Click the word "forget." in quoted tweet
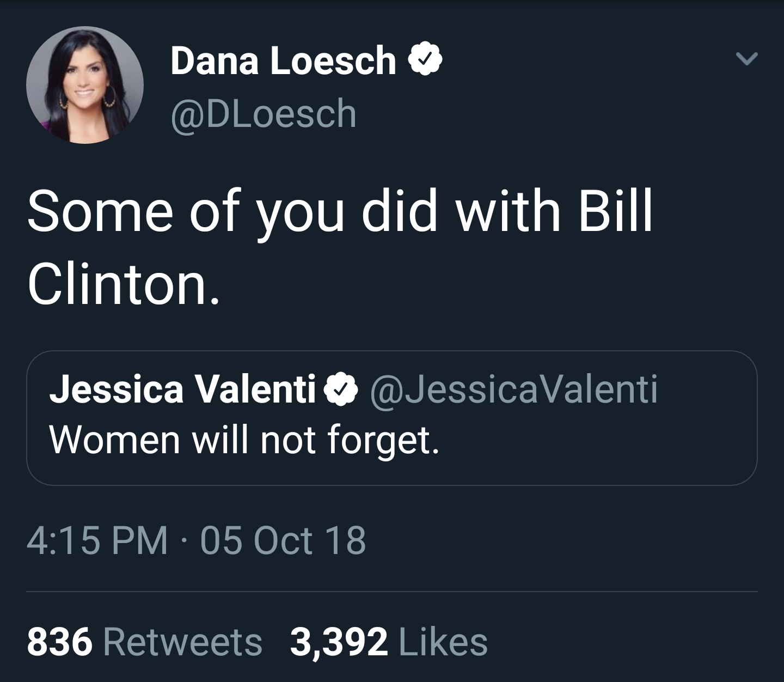Image resolution: width=784 pixels, height=682 pixels. pyautogui.click(x=382, y=440)
